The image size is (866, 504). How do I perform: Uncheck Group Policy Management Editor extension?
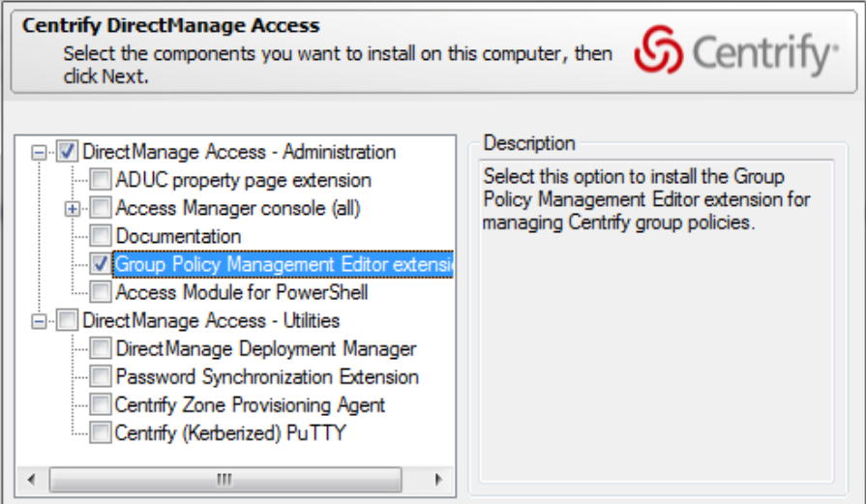[x=101, y=263]
